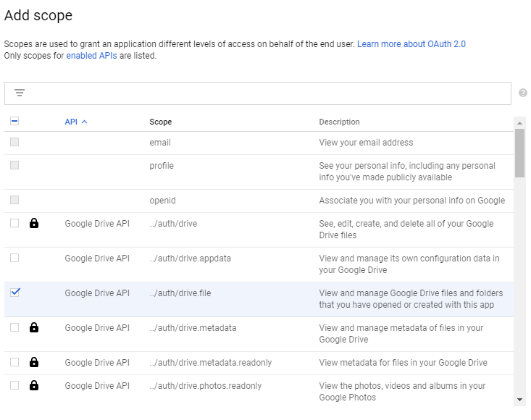Toggle the select-all header checkbox

click(x=14, y=122)
